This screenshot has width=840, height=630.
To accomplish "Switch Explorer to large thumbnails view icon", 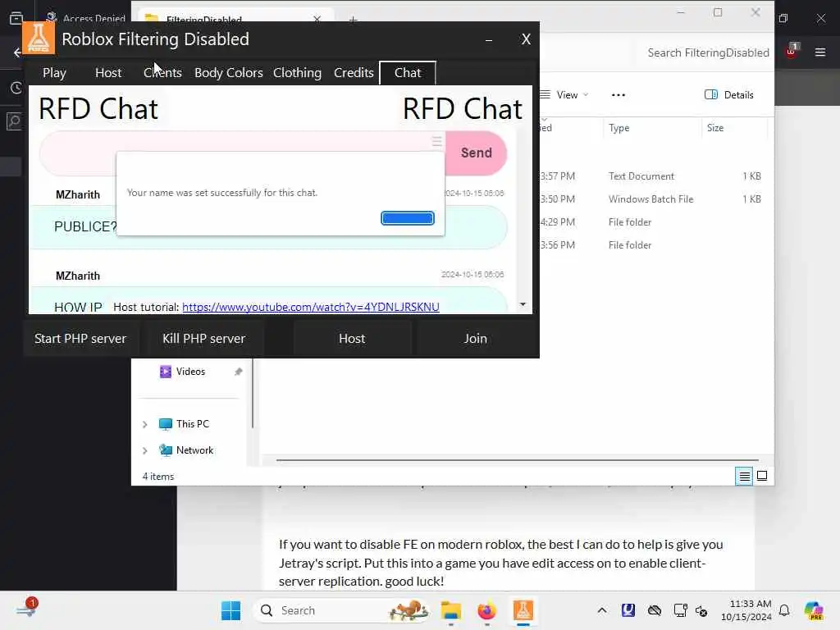I will (x=762, y=476).
